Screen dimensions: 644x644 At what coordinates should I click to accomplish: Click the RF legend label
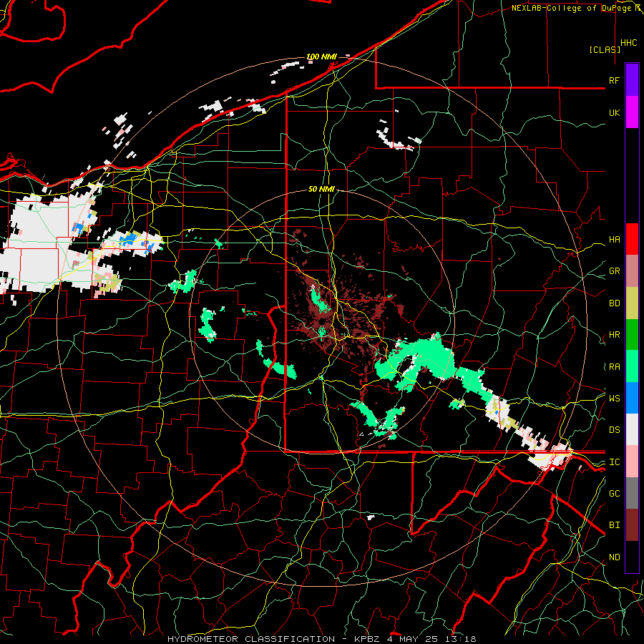point(614,80)
